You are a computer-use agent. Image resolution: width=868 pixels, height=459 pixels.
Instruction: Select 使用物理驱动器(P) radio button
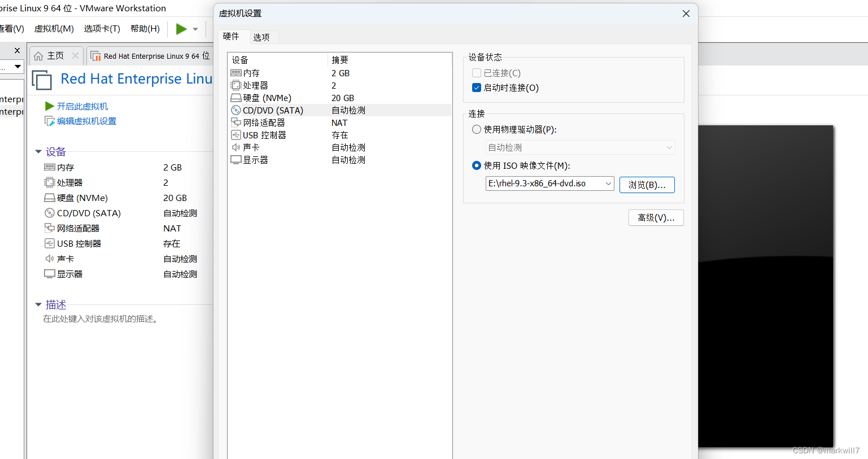coord(477,129)
